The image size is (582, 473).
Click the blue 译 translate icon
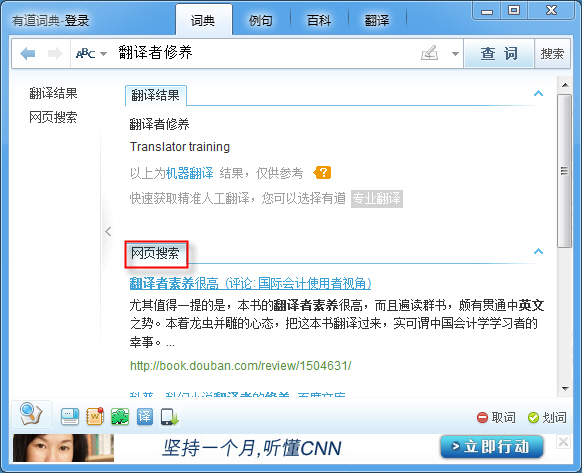pos(144,417)
